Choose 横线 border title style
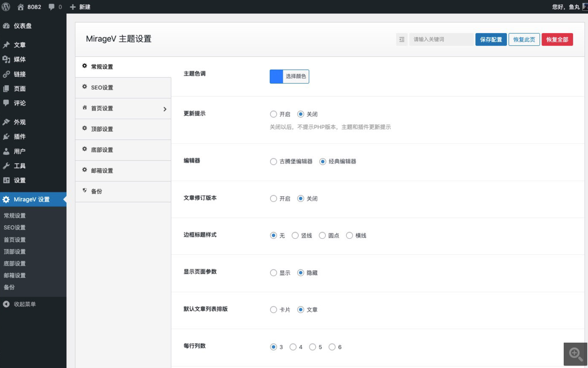This screenshot has width=588, height=368. click(349, 236)
